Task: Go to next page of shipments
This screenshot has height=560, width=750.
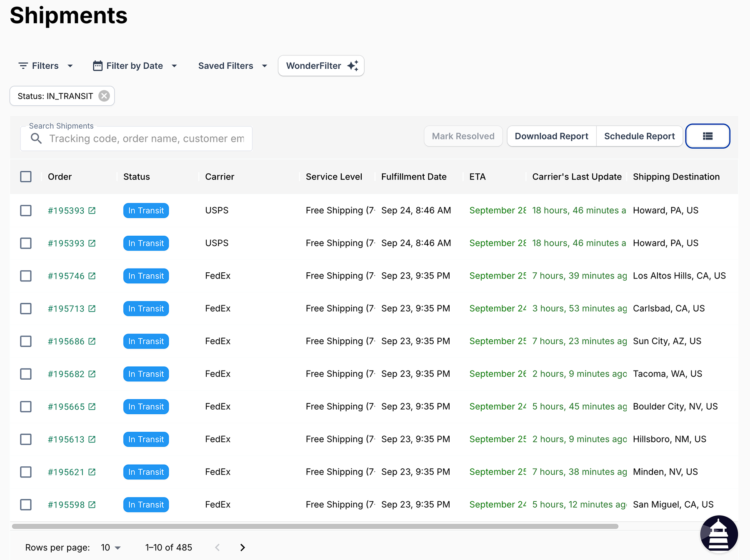Action: tap(242, 548)
